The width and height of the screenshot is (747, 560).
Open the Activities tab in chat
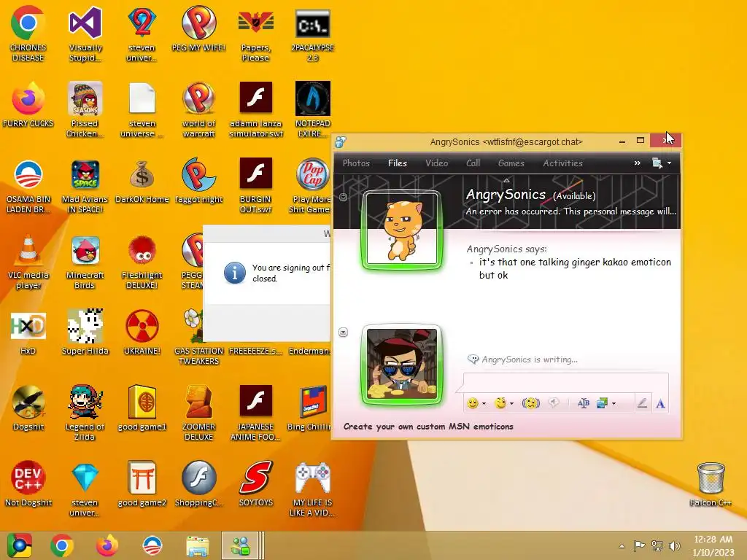point(562,163)
